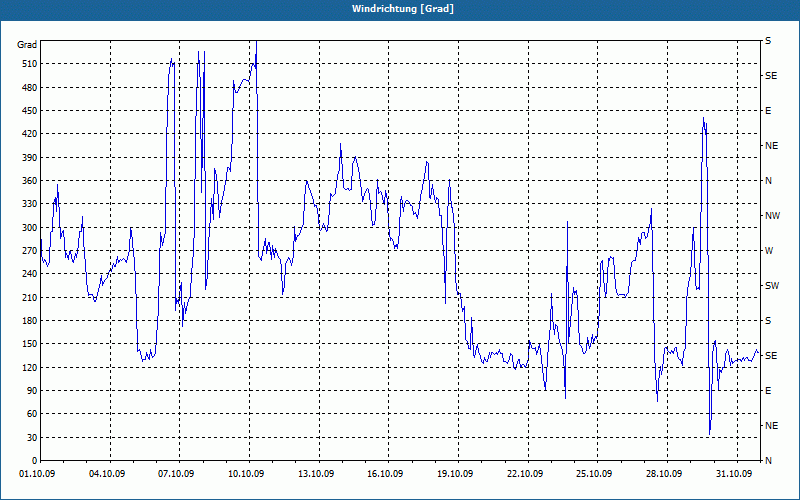This screenshot has width=800, height=500.
Task: Select the 120 value on the left axis
Action: point(30,368)
